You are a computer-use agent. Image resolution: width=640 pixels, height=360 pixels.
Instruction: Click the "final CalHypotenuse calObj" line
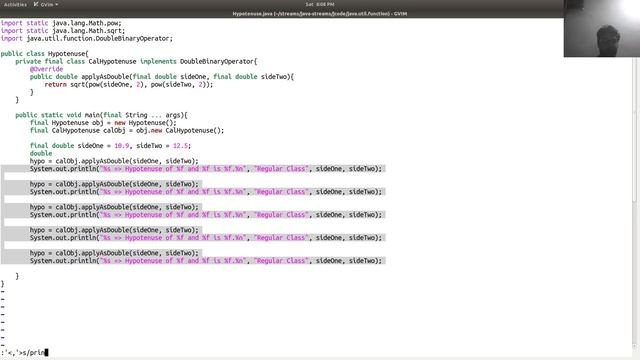pyautogui.click(x=127, y=131)
